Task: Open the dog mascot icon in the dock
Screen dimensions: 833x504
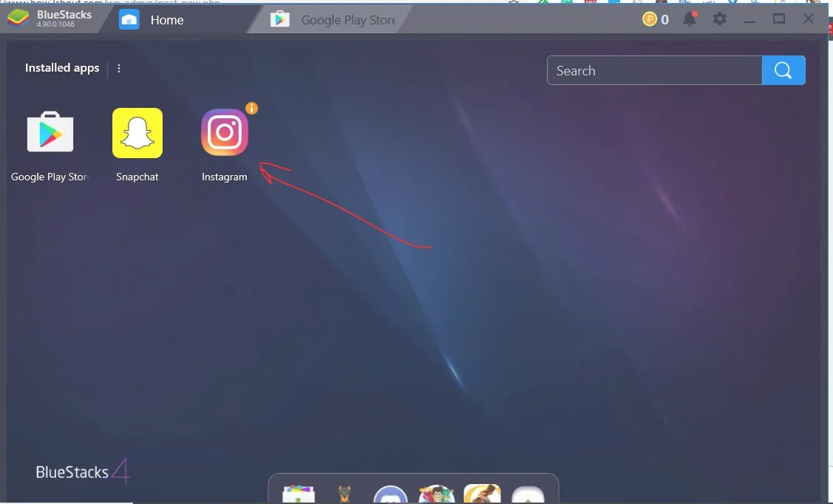Action: tap(344, 494)
